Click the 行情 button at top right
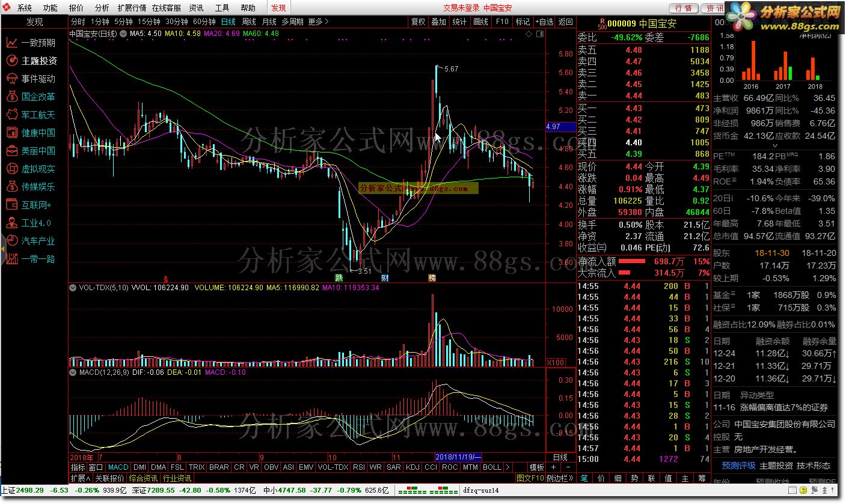846x504 pixels. pos(684,8)
